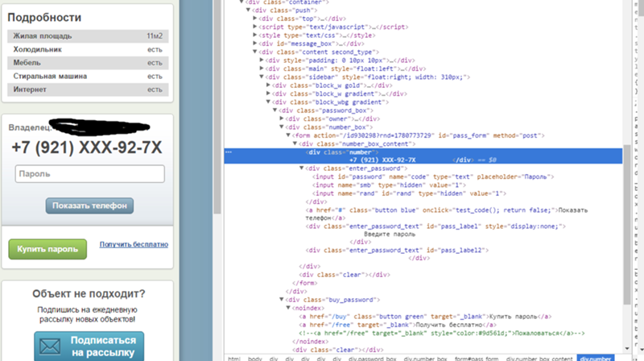Viewport: 644px width, 361px height.
Task: Select the a href="/buy" element row
Action: click(425, 317)
